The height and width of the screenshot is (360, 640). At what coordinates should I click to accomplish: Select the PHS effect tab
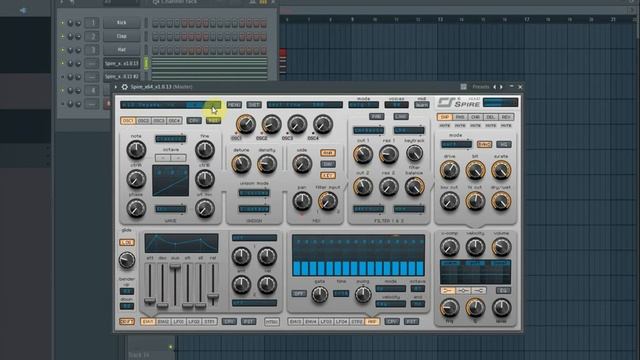(460, 117)
